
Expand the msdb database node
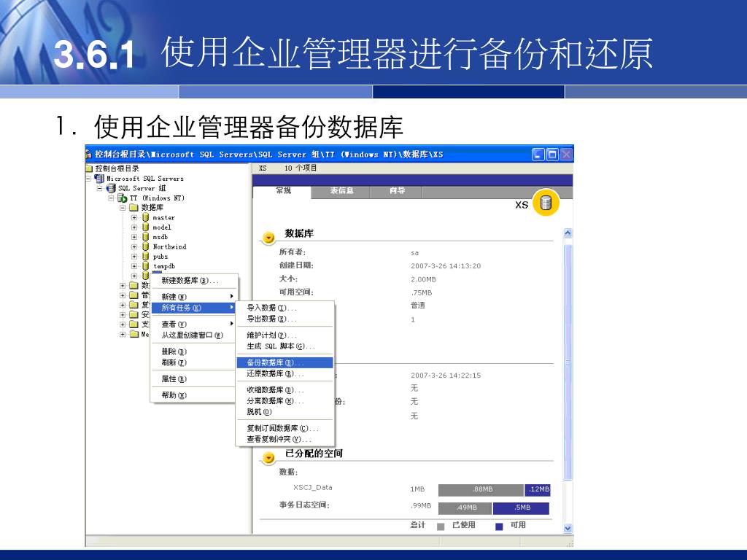click(134, 237)
